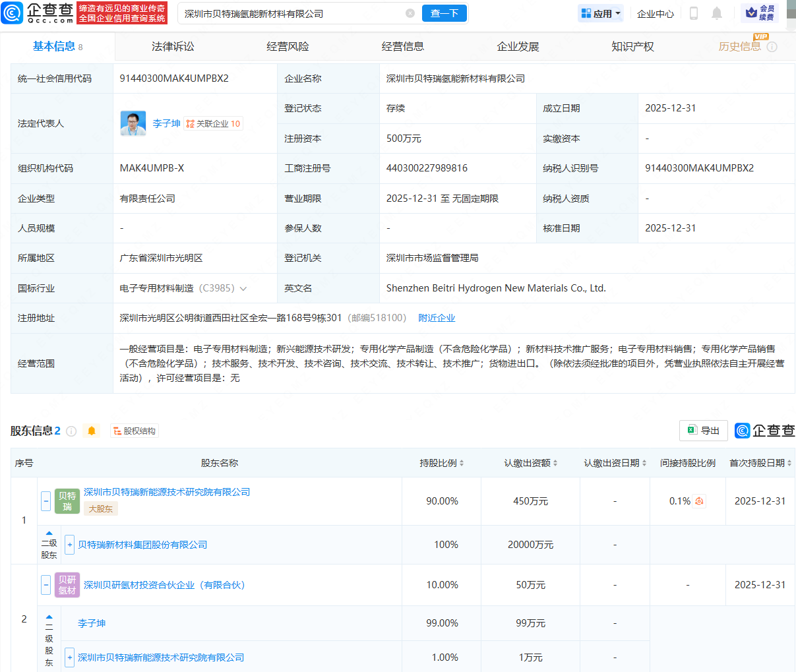Viewport: 796px width, 672px height.
Task: Collapse the 深圳贝研氢材 shareholder row
Action: pyautogui.click(x=46, y=585)
